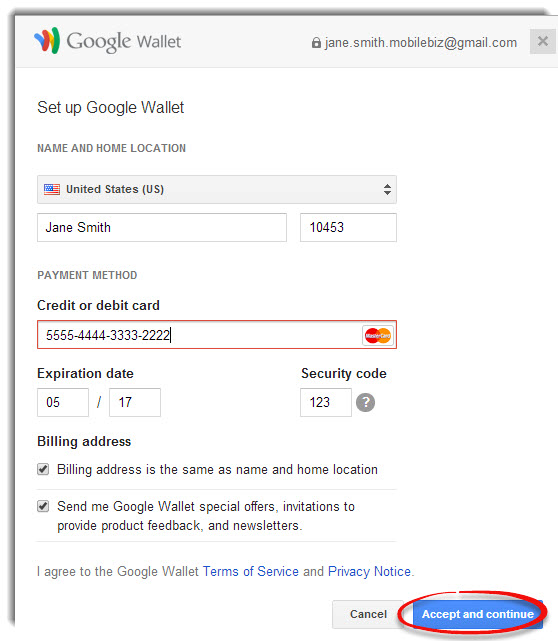Click the expiration year field showing 17
The image size is (558, 641).
coord(135,402)
